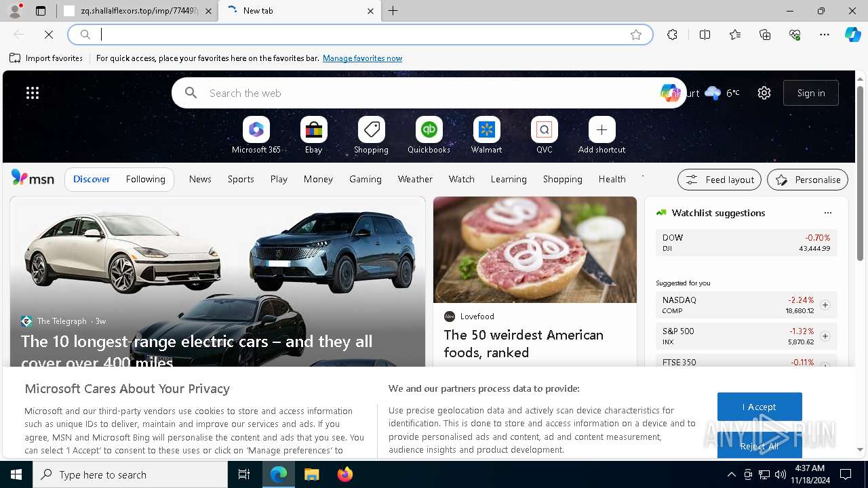Open the MSN app launcher grid
Screen dimensions: 868x488
(x=33, y=93)
